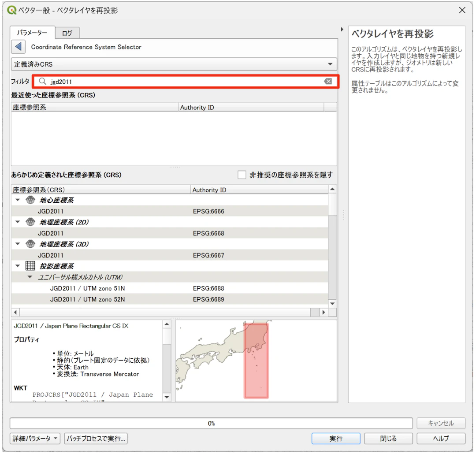The image size is (476, 454).
Task: Click the 実行 button
Action: [x=336, y=438]
